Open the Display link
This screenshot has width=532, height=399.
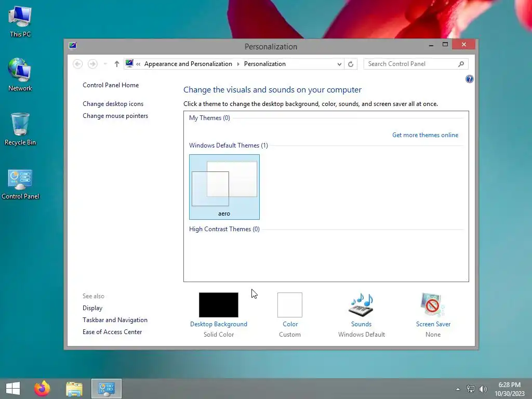(92, 308)
